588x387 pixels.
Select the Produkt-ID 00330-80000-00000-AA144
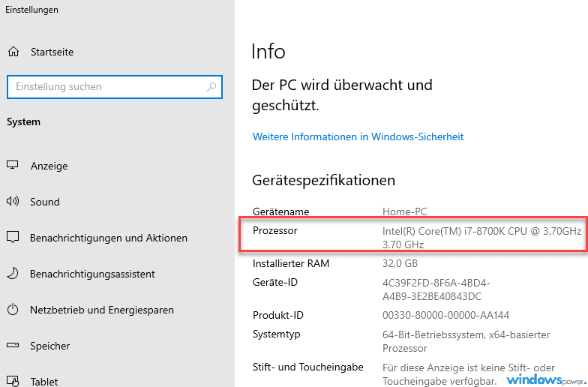(445, 315)
